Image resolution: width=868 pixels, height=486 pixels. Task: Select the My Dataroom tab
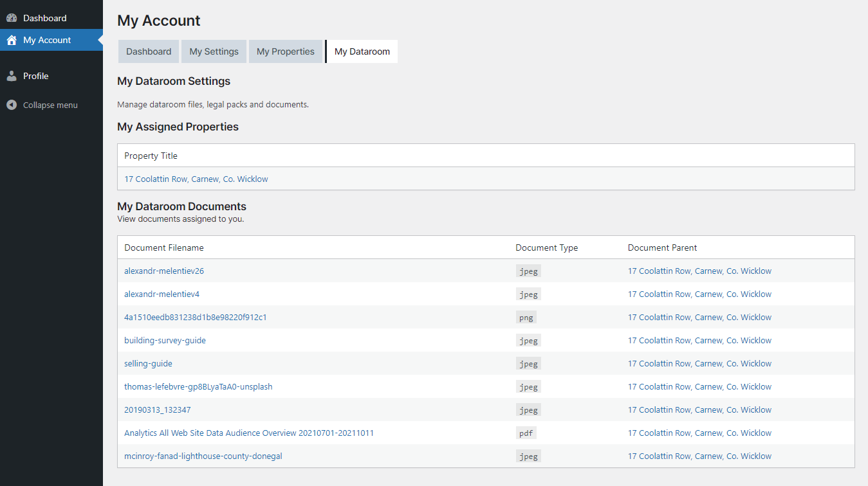coord(362,51)
